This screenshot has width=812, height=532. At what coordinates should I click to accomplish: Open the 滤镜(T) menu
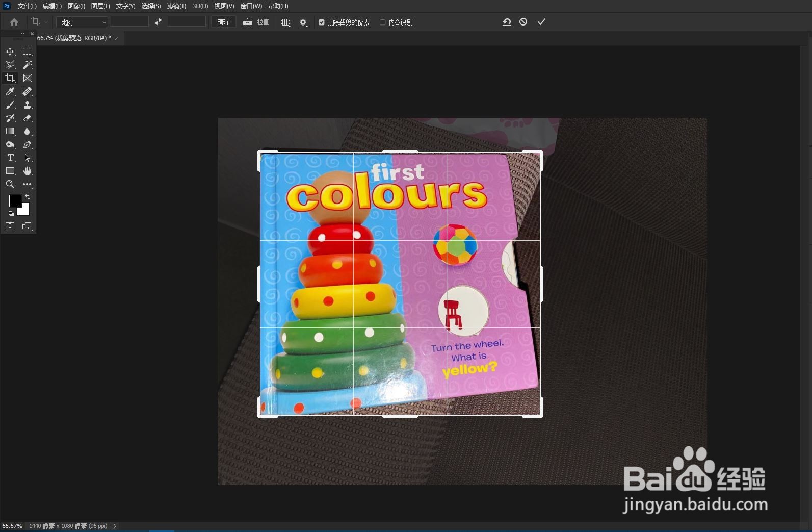pos(176,6)
